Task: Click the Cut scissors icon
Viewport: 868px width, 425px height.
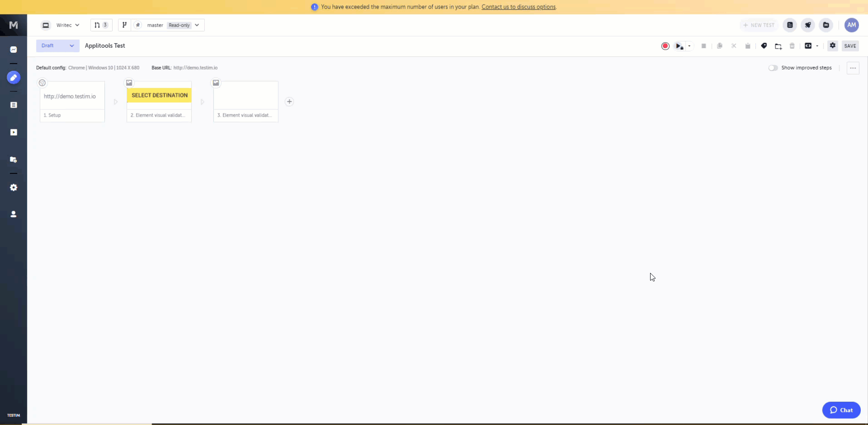Action: coord(734,46)
